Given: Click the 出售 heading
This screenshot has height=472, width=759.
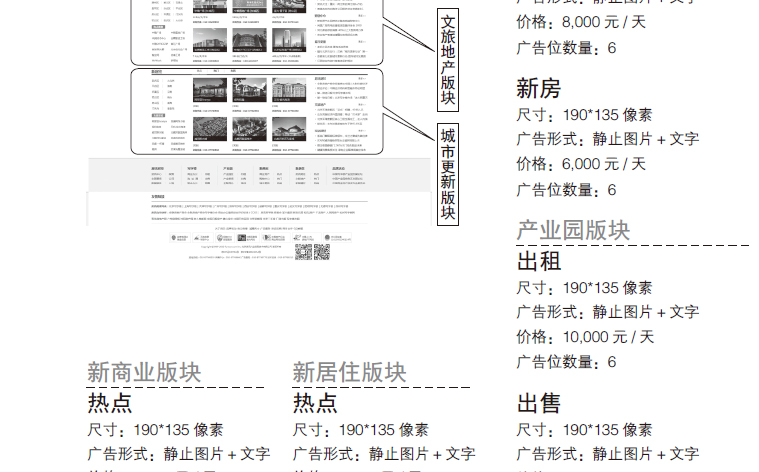Looking at the screenshot, I should [538, 403].
